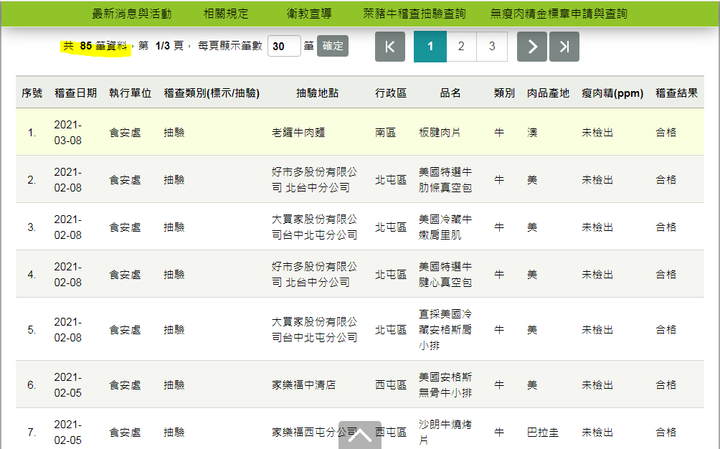Click 未檢出 value in row 1
720x449 pixels.
tap(597, 133)
